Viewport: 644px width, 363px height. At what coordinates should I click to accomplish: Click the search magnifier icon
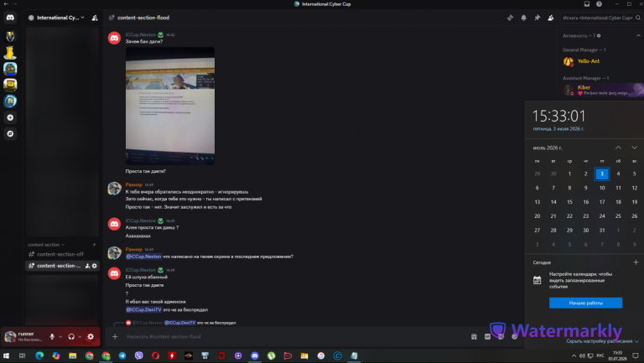point(638,18)
